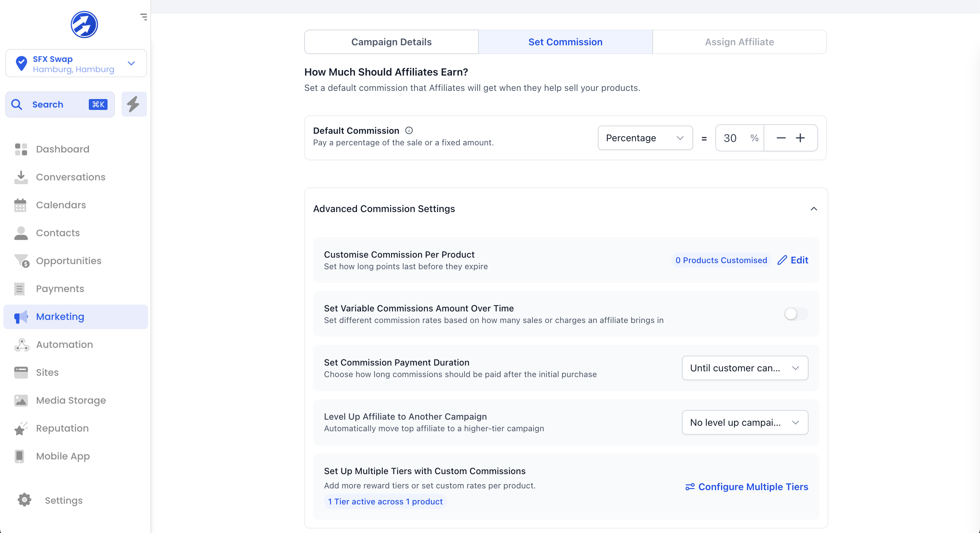The height and width of the screenshot is (533, 980).
Task: Switch to Campaign Details tab
Action: (x=391, y=42)
